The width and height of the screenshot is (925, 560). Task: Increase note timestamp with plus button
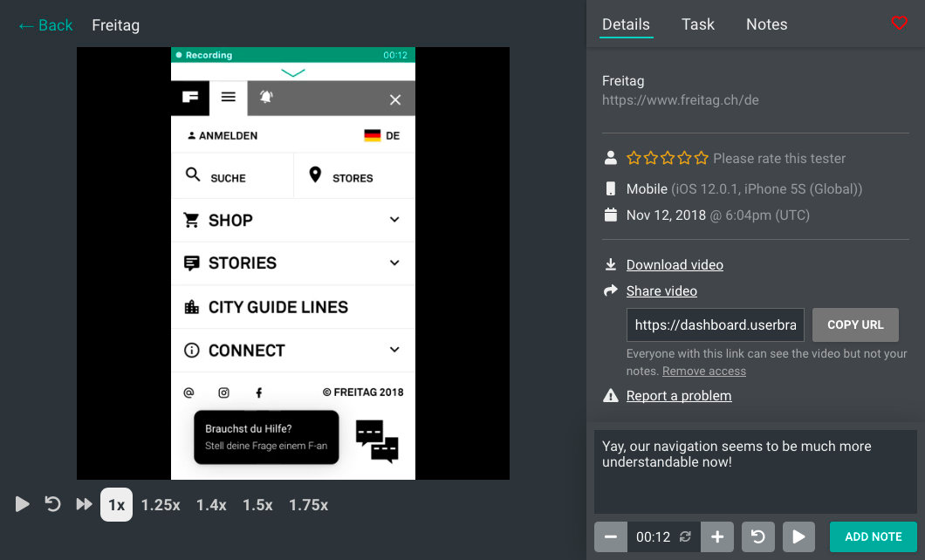coord(717,537)
